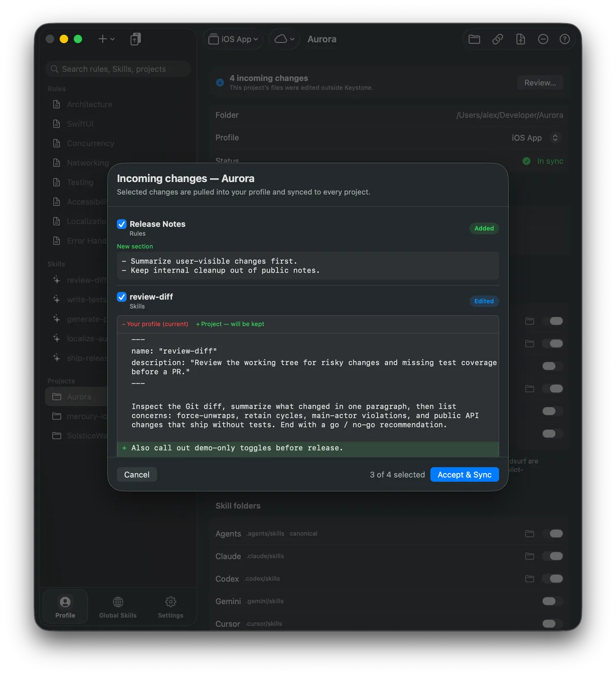The height and width of the screenshot is (676, 616).
Task: Toggle the Claude skill folder switch
Action: pyautogui.click(x=553, y=556)
